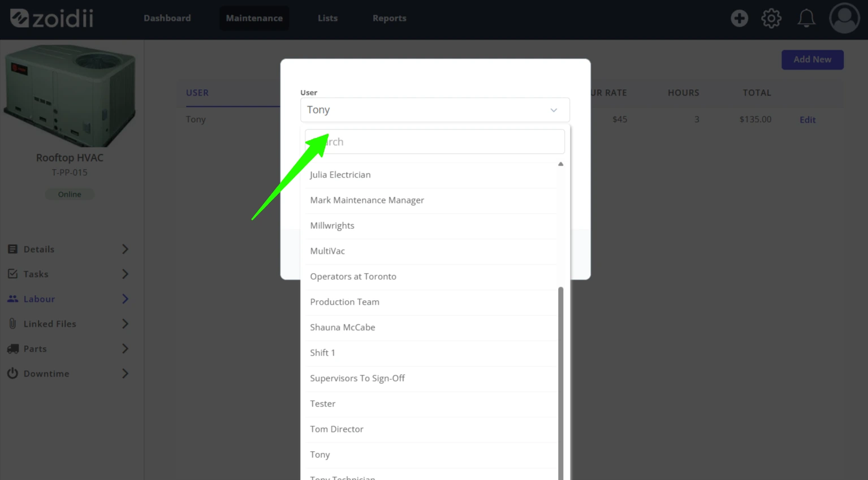
Task: Click the Labour people icon
Action: coord(12,299)
